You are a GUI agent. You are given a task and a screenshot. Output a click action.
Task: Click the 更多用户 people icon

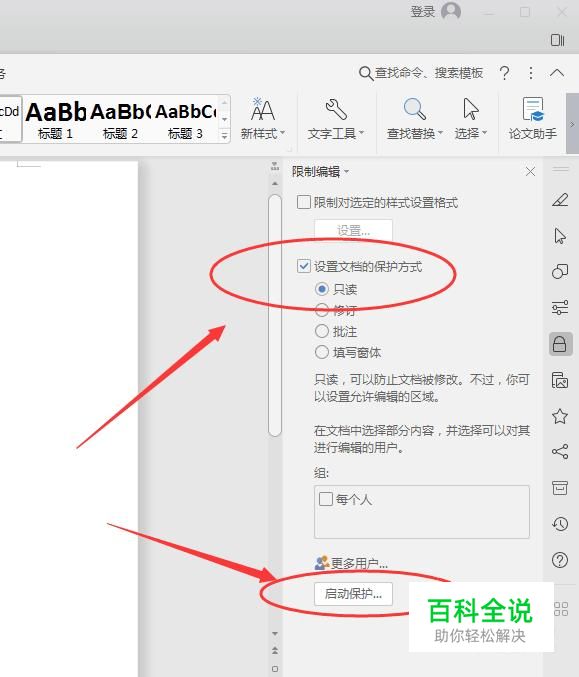(x=321, y=563)
